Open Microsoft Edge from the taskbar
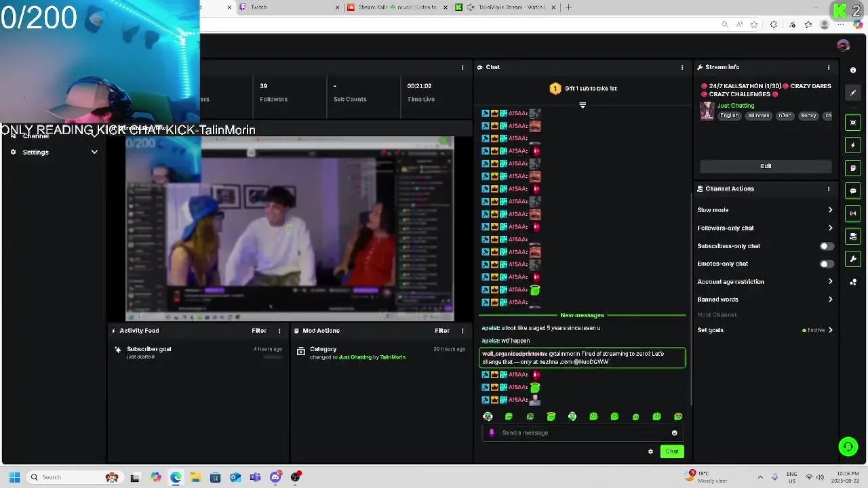Image resolution: width=868 pixels, height=488 pixels. coord(176,477)
